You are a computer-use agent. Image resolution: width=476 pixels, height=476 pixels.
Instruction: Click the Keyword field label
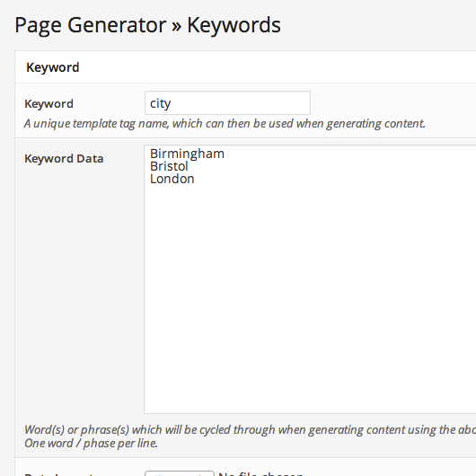48,104
